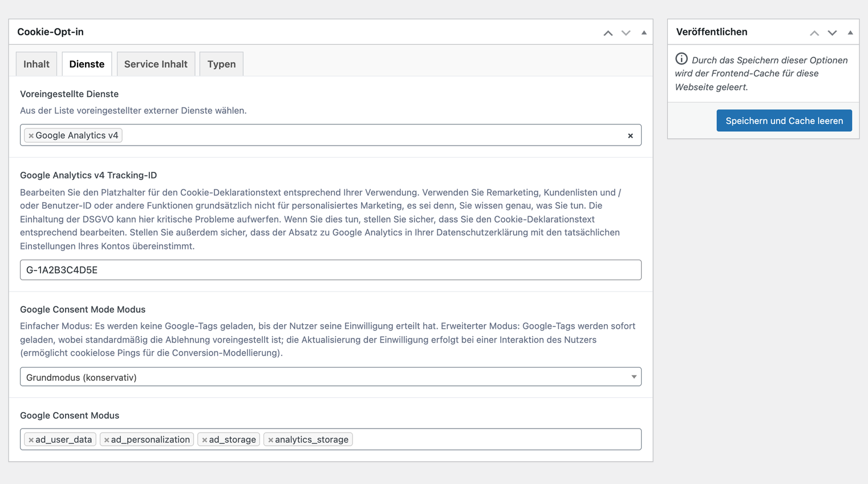868x484 pixels.
Task: Collapse the Cookie-Opt-in panel
Action: tap(644, 33)
